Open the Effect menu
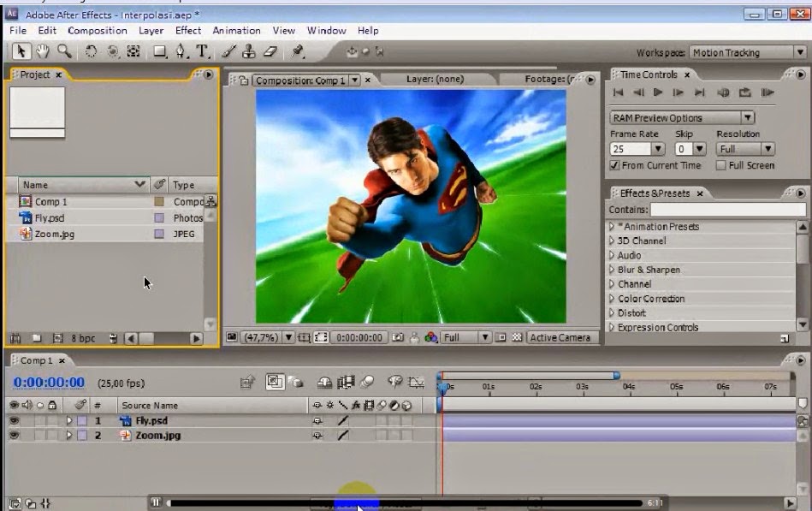 tap(188, 31)
